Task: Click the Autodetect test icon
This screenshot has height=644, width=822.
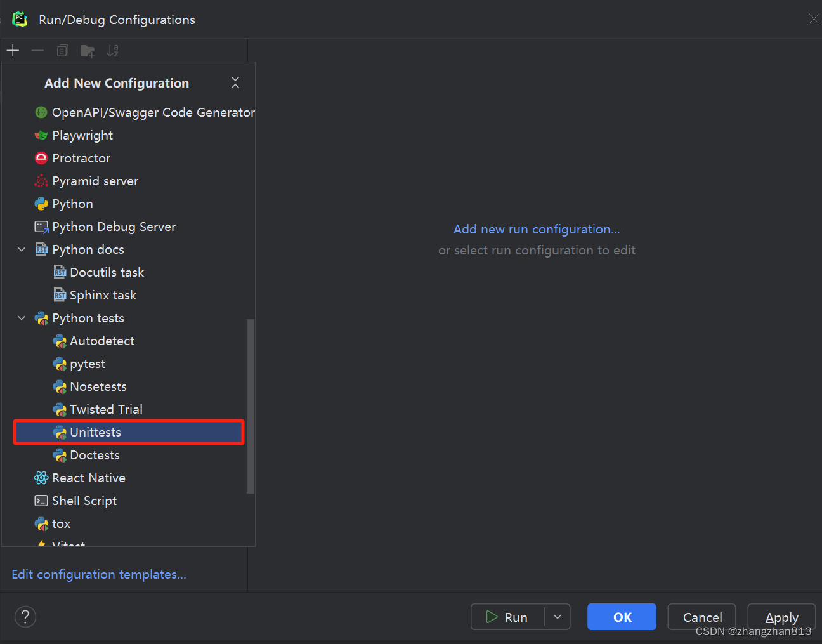Action: click(60, 341)
